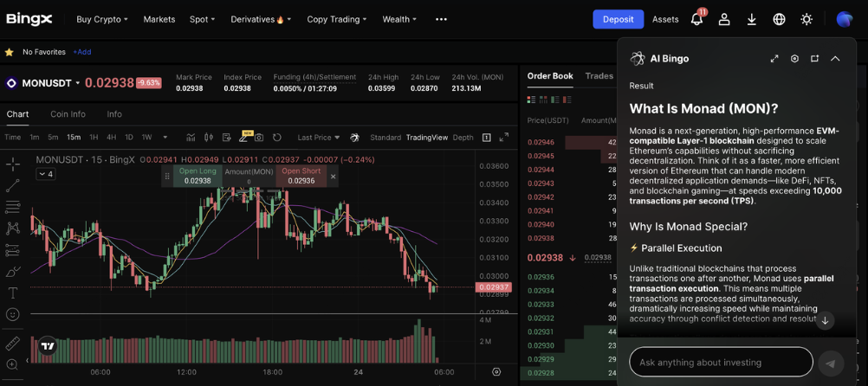
Task: Select the text annotation tool
Action: click(x=13, y=293)
